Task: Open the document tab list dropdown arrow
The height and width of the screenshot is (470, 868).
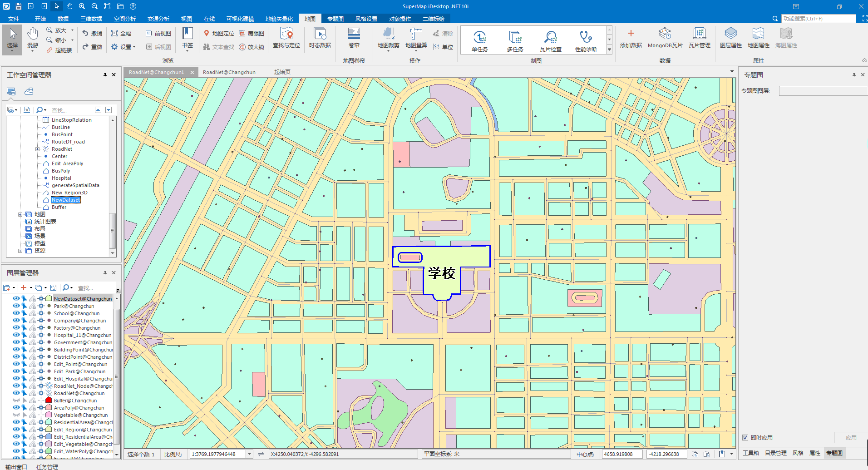Action: tap(732, 72)
